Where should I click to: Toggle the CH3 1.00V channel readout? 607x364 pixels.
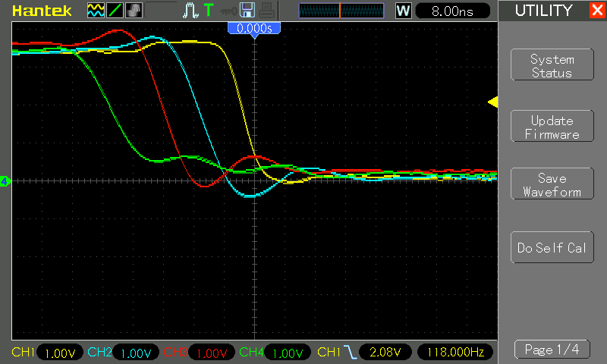click(199, 353)
